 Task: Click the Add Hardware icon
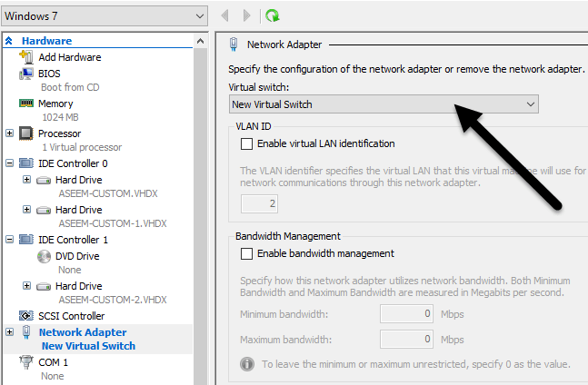(25, 57)
